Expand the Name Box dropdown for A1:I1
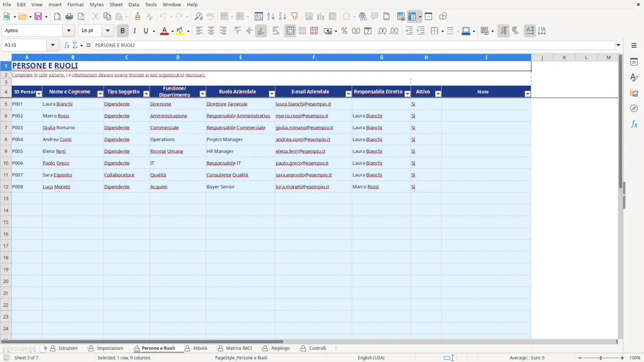The image size is (644, 362). click(53, 45)
